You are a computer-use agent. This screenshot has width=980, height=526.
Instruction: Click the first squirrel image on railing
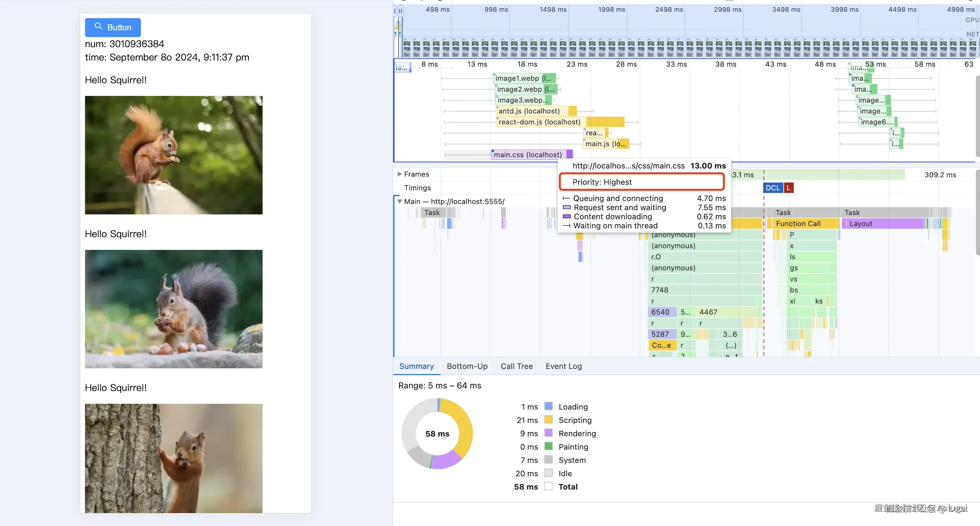[x=173, y=155]
